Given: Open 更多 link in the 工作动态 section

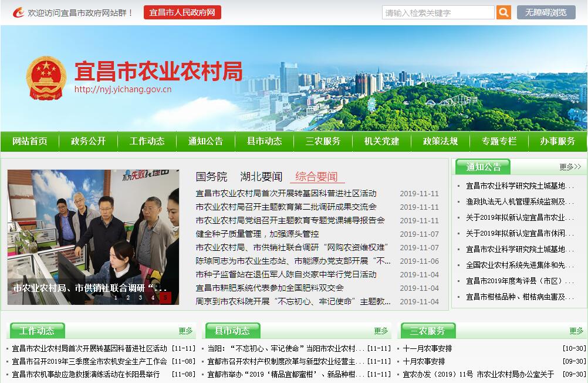Looking at the screenshot, I should click(x=185, y=331).
